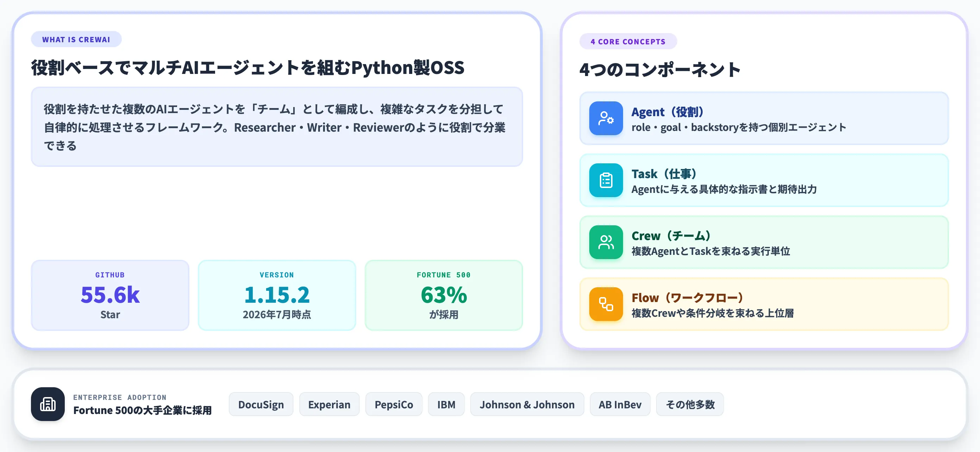Image resolution: width=980 pixels, height=452 pixels.
Task: Click the Agent（役割）title
Action: coord(667,112)
